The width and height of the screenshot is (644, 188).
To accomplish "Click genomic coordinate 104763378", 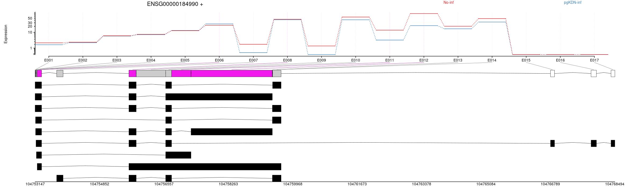I will [422, 184].
